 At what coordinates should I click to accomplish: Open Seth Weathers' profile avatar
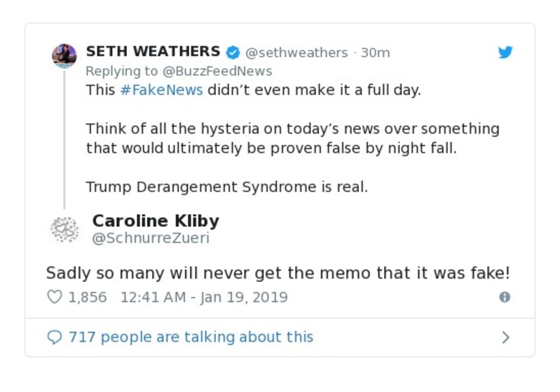tap(64, 55)
